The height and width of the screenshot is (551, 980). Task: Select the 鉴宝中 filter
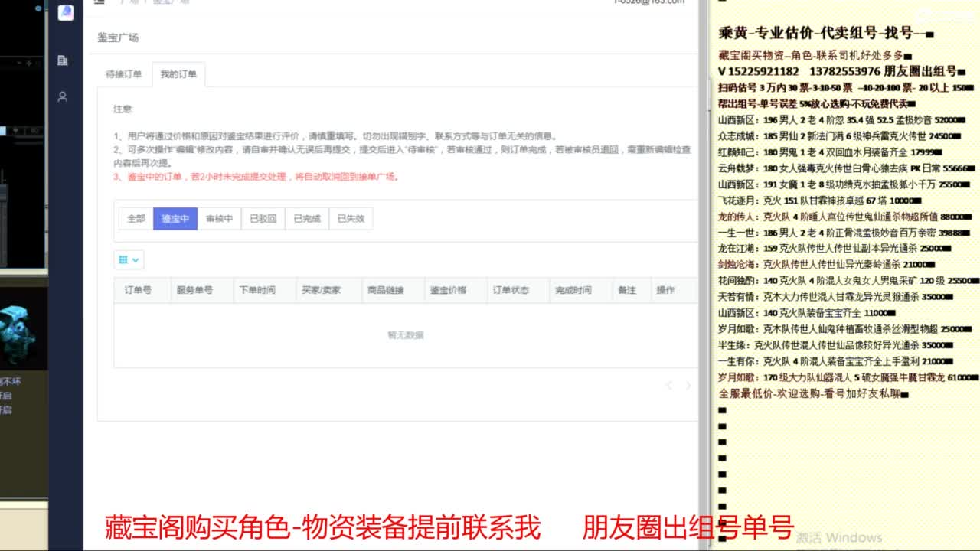pyautogui.click(x=175, y=218)
